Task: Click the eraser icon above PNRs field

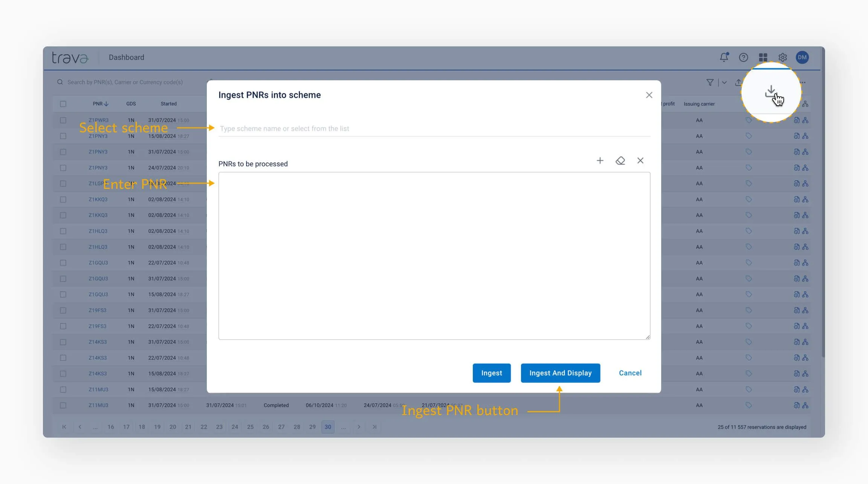Action: pos(620,160)
